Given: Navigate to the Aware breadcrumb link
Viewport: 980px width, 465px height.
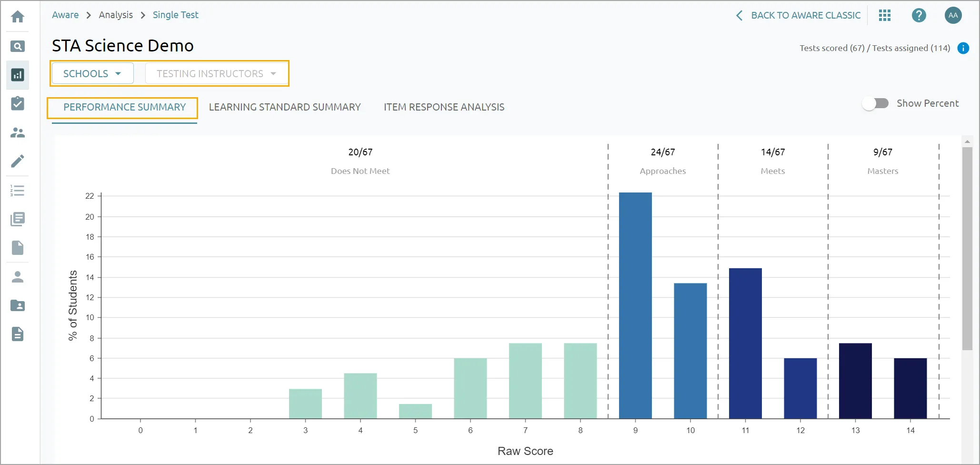Looking at the screenshot, I should pyautogui.click(x=65, y=15).
